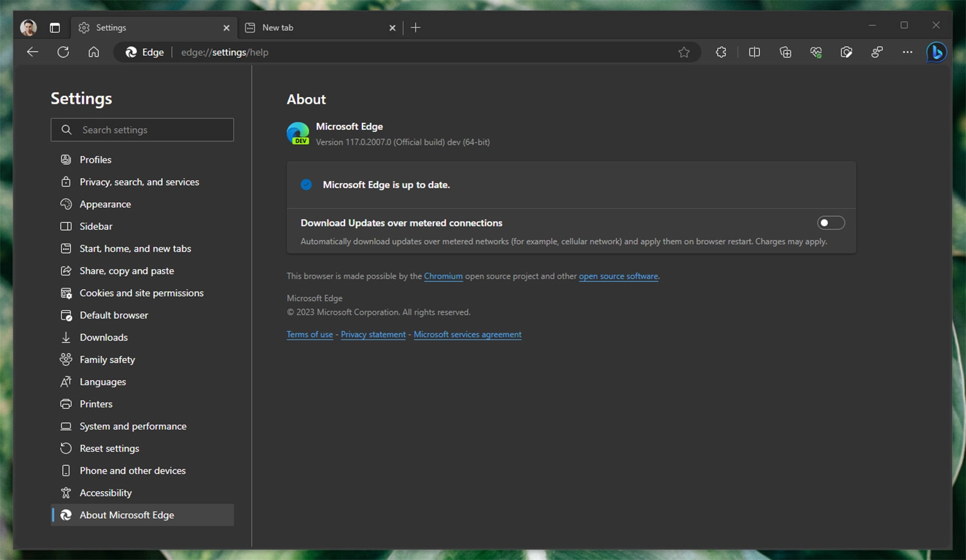Open the Microsoft services agreement link

click(468, 335)
